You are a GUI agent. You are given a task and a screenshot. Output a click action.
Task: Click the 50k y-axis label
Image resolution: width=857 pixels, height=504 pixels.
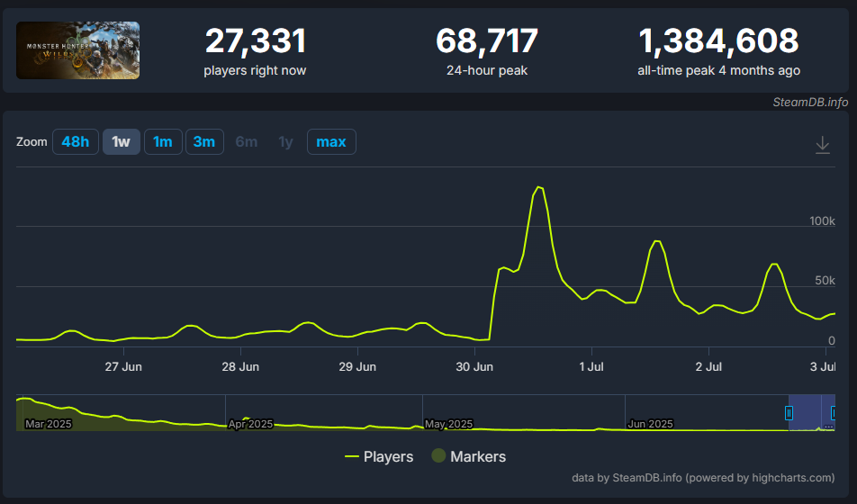click(x=825, y=281)
